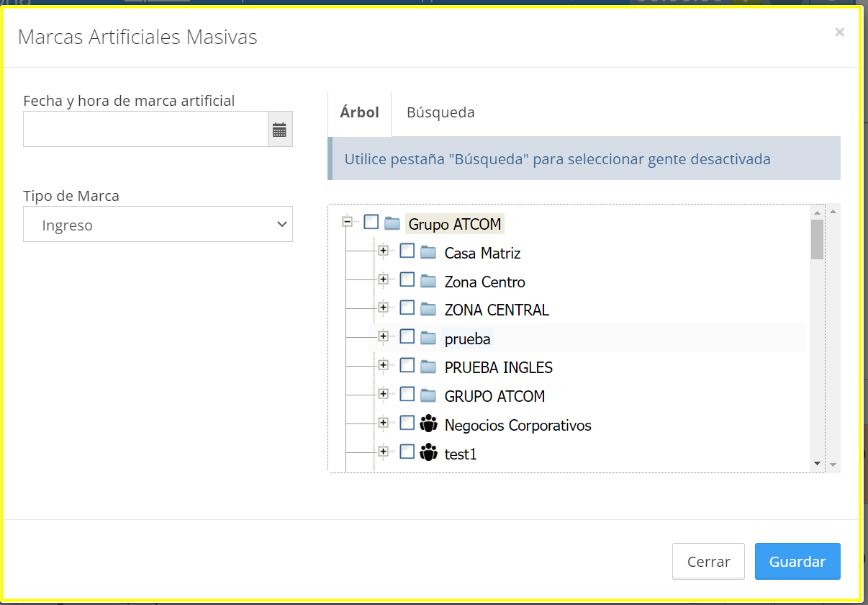The width and height of the screenshot is (868, 605).
Task: Expand the Casa Matriz tree node
Action: point(383,251)
